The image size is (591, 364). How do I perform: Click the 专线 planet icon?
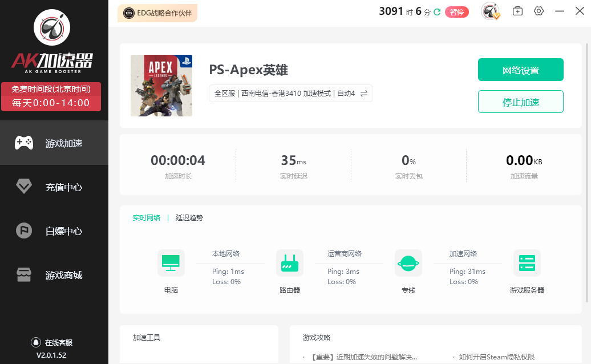408,263
